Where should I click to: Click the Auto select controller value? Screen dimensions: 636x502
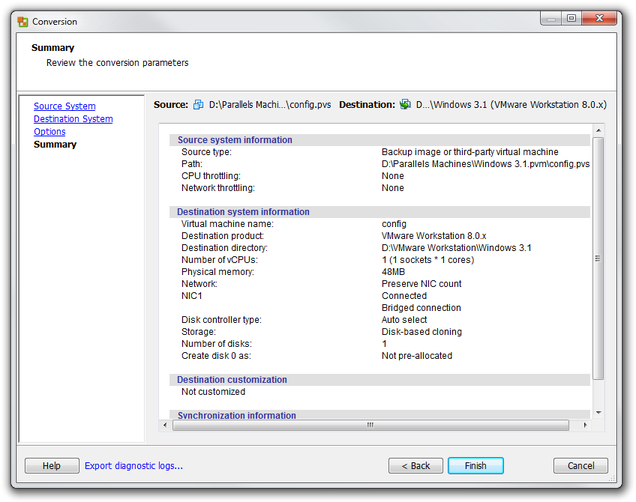point(404,320)
